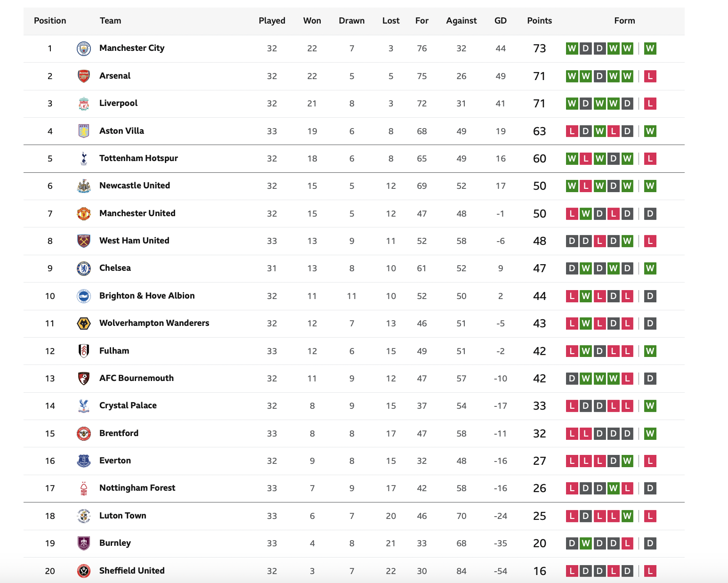Click Arsenal's latest red L form badge
This screenshot has width=728, height=583.
(650, 76)
